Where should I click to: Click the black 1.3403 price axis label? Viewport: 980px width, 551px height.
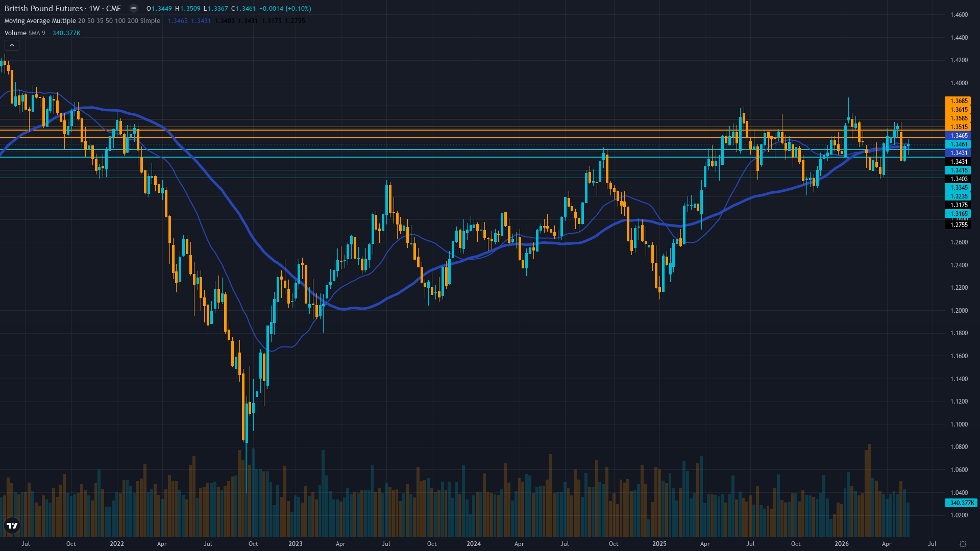tap(958, 179)
